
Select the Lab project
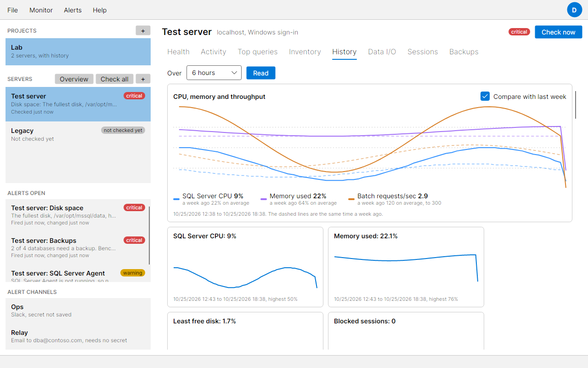tap(78, 52)
